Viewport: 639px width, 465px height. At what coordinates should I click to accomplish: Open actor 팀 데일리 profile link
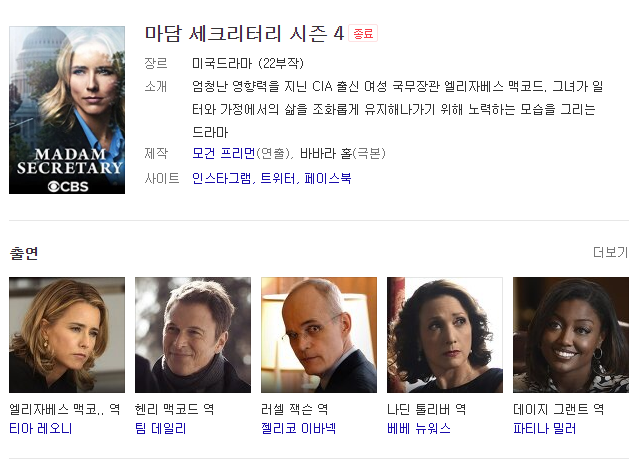[161, 429]
